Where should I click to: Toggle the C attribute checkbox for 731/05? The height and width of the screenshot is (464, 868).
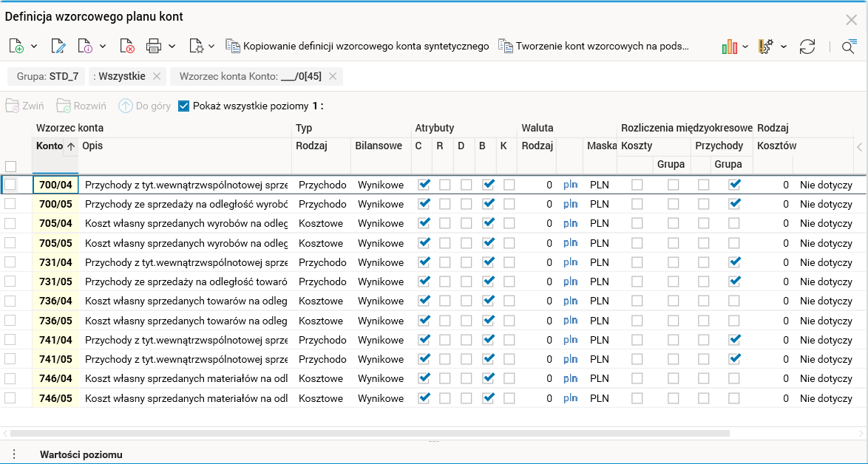pyautogui.click(x=424, y=282)
